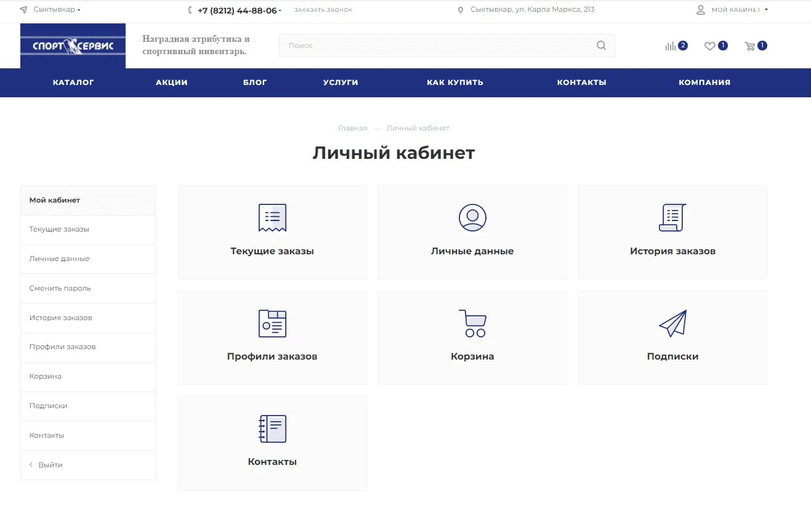
Task: Click the search magnifier icon
Action: tap(602, 46)
